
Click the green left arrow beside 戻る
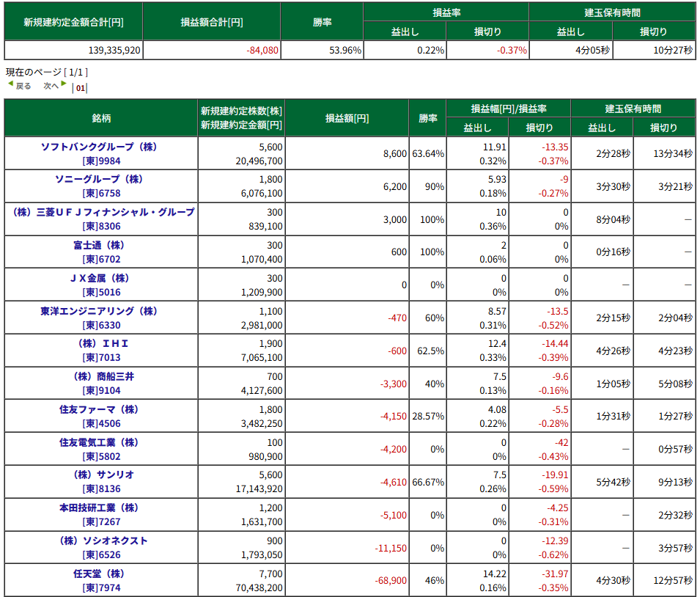tap(10, 84)
